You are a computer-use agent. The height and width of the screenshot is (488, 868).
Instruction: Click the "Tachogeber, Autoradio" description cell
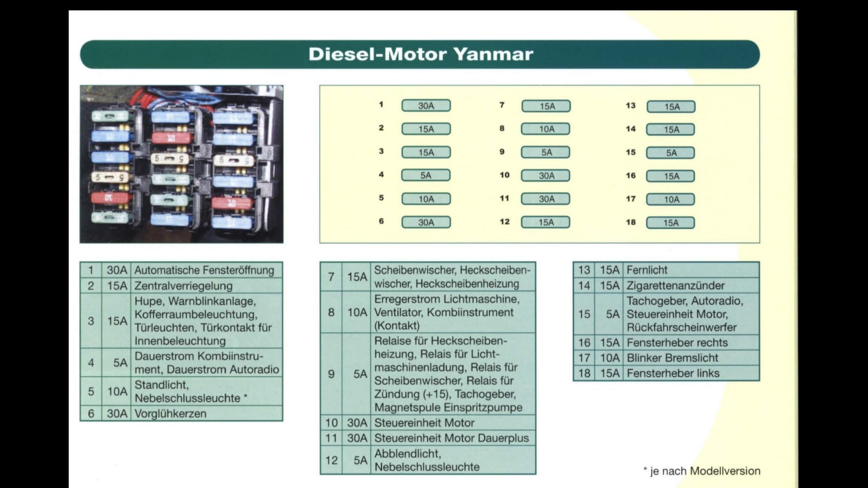tap(691, 314)
